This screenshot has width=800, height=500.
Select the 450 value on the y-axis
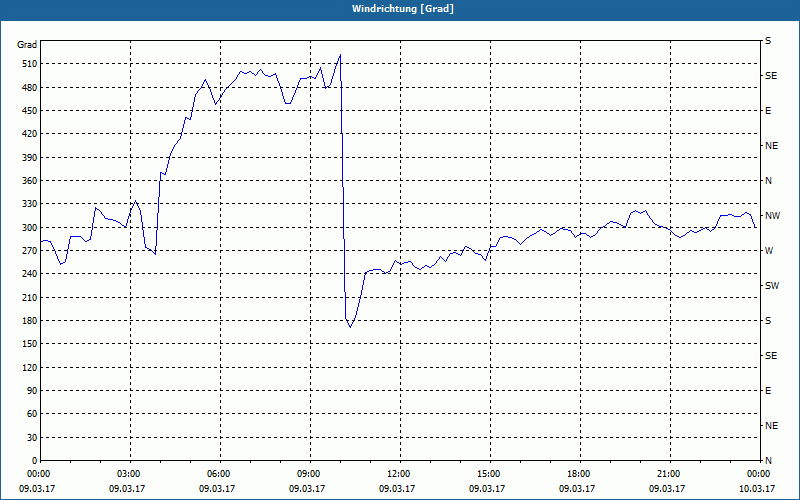click(29, 111)
